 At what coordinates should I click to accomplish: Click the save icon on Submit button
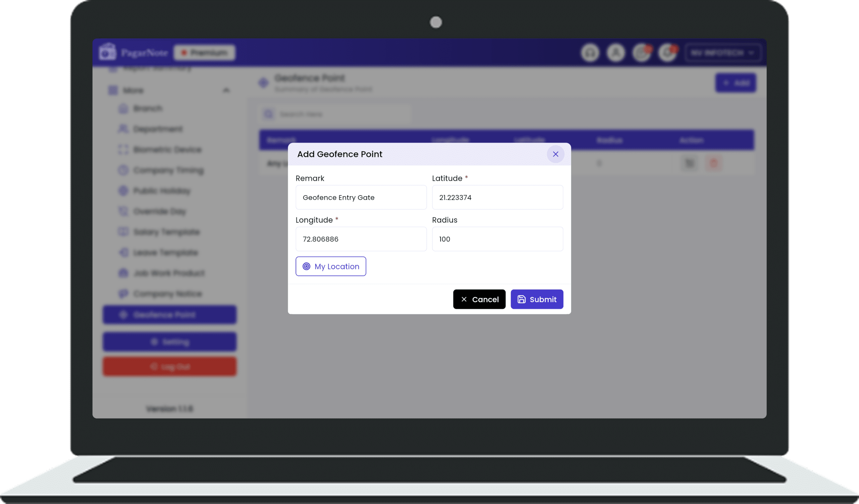[x=521, y=299]
